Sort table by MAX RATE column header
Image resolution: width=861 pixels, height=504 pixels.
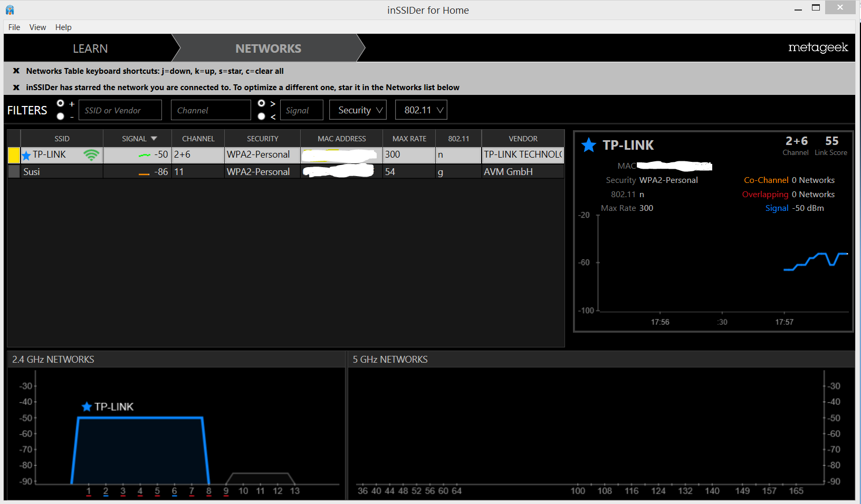(409, 139)
